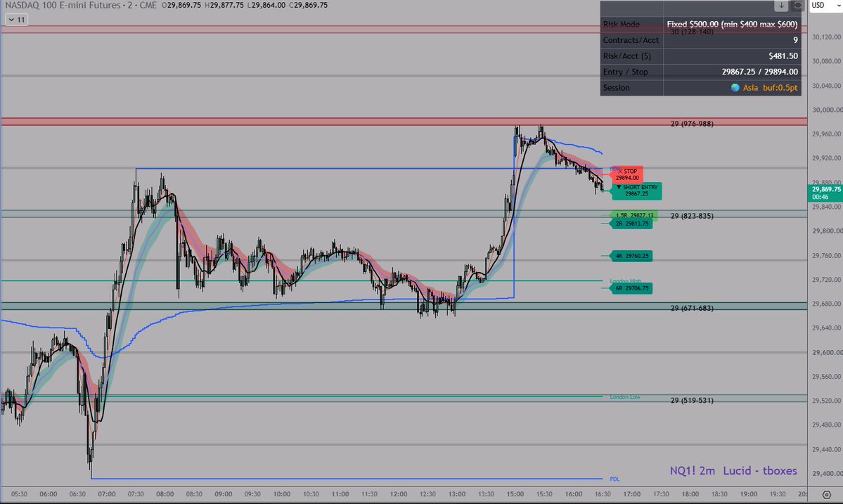Select the SHORT ENTRY 29867.25 label
The image size is (843, 504).
[636, 190]
